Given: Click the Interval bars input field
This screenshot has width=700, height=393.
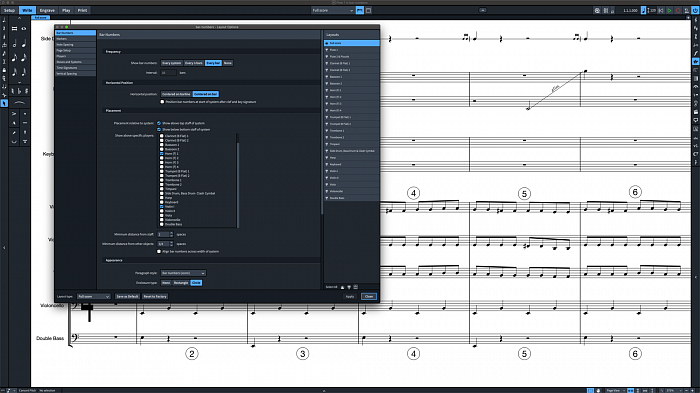Looking at the screenshot, I should pos(168,72).
